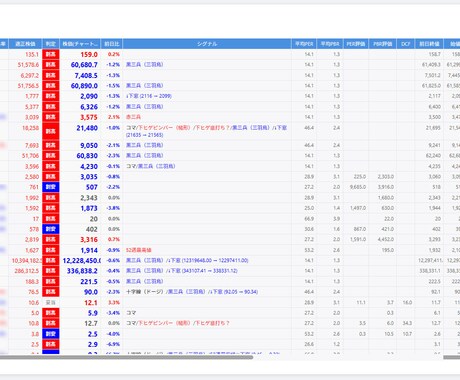
Task: Open chart for stock price 1,914
Action: (x=89, y=250)
